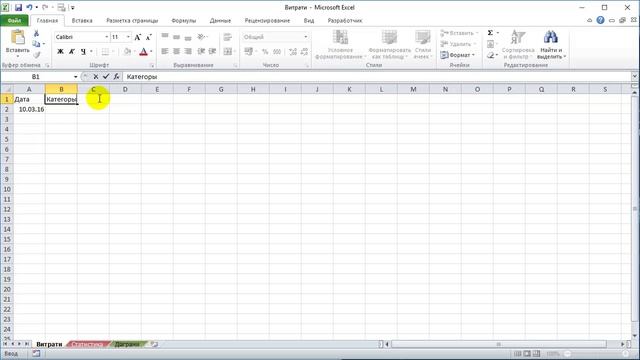Select the red Статистика sheet tab
The image size is (640, 360).
point(88,344)
